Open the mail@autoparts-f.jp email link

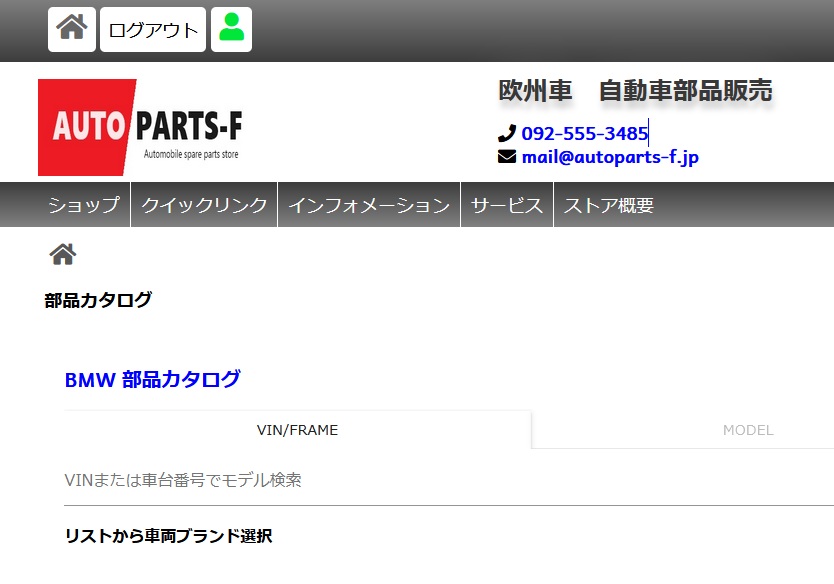[610, 157]
